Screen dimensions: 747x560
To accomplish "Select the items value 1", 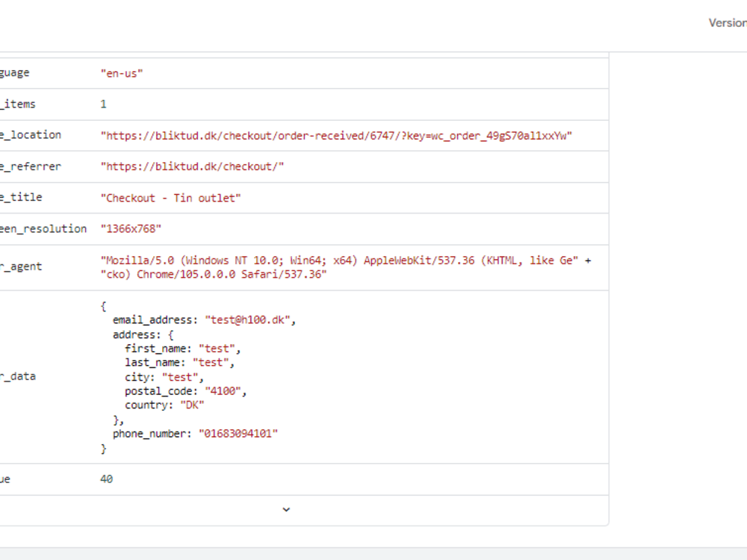I will pyautogui.click(x=103, y=104).
